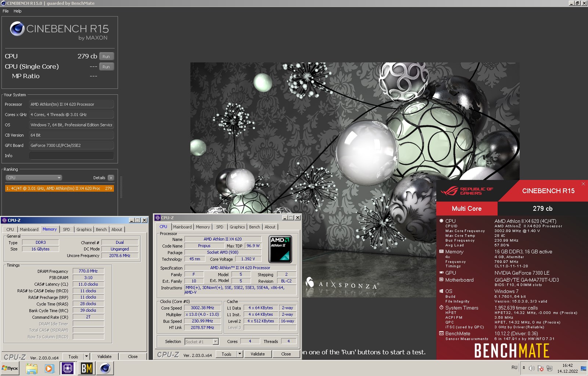Switch to Graphics tab in right CPU-Z
588x376 pixels.
(x=237, y=227)
